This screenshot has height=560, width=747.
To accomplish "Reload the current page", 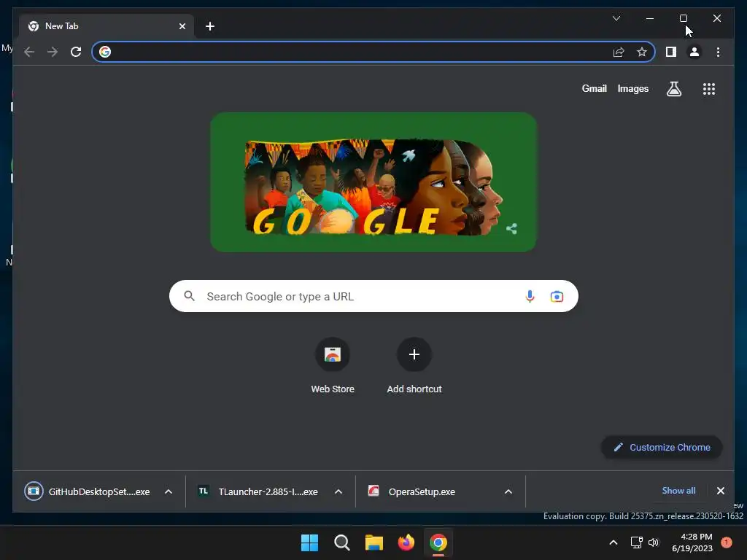I will 76,52.
